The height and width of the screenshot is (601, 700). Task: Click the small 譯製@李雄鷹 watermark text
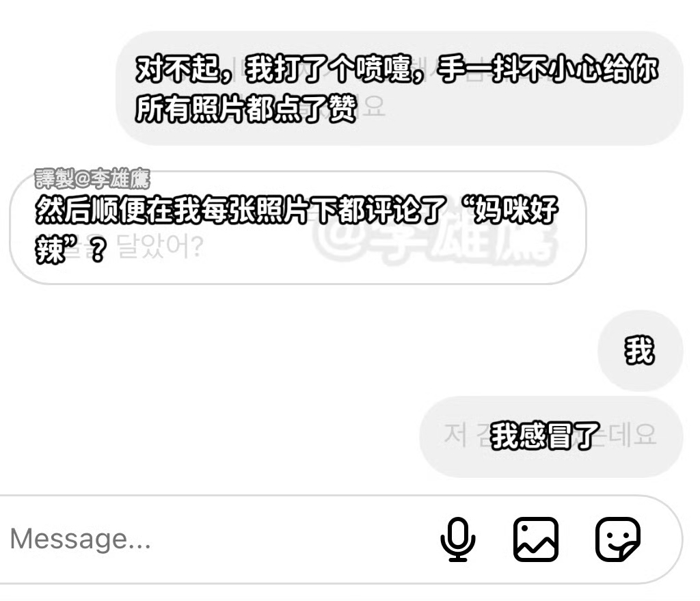(92, 178)
